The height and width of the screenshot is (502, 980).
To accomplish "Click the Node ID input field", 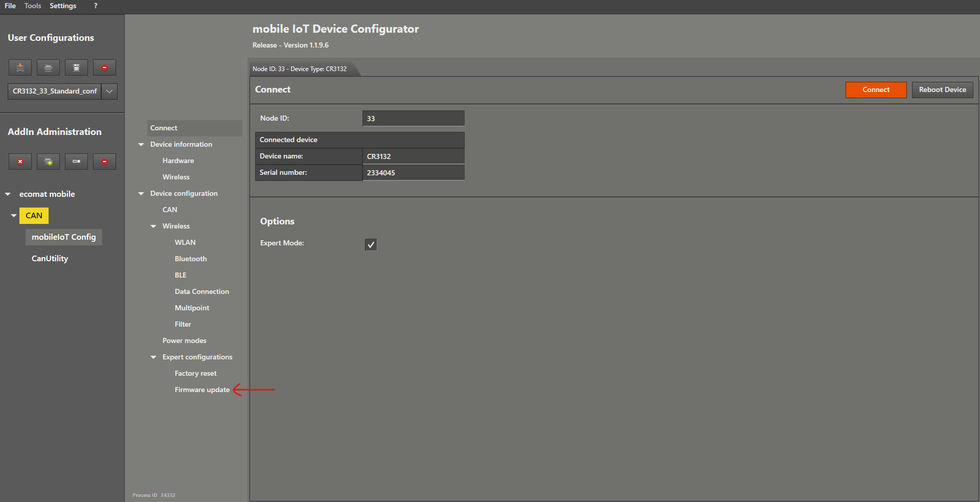I will 413,119.
